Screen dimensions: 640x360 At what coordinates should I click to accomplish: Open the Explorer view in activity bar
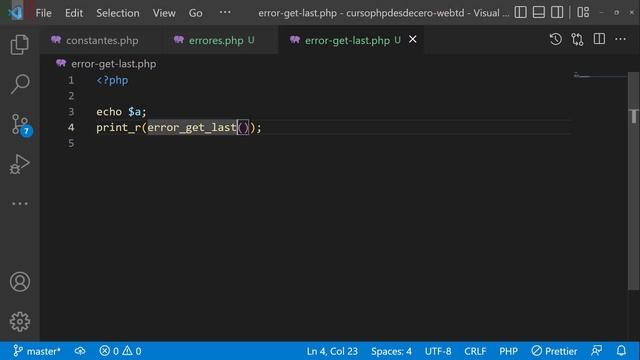[19, 44]
